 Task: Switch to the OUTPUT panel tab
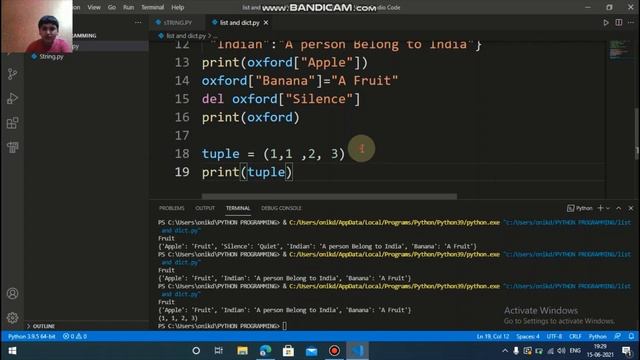point(205,208)
